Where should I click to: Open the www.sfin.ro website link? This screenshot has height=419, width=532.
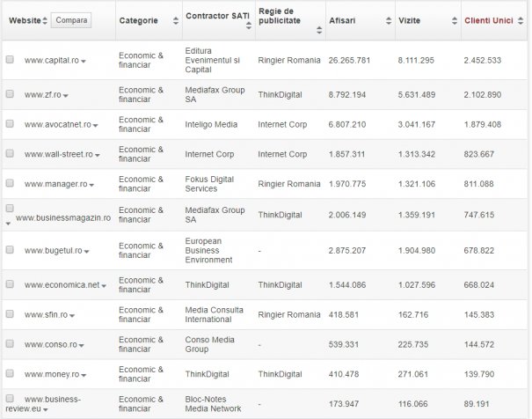46,314
